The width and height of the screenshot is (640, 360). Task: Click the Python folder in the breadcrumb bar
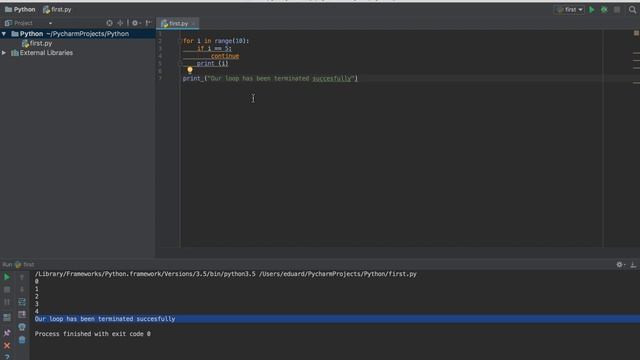click(20, 9)
